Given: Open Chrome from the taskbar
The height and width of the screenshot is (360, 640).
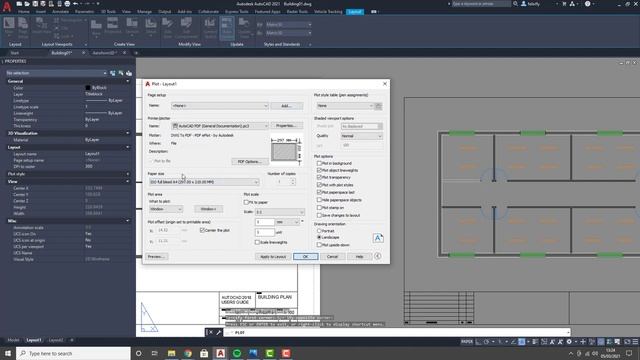Looking at the screenshot, I should tap(188, 353).
